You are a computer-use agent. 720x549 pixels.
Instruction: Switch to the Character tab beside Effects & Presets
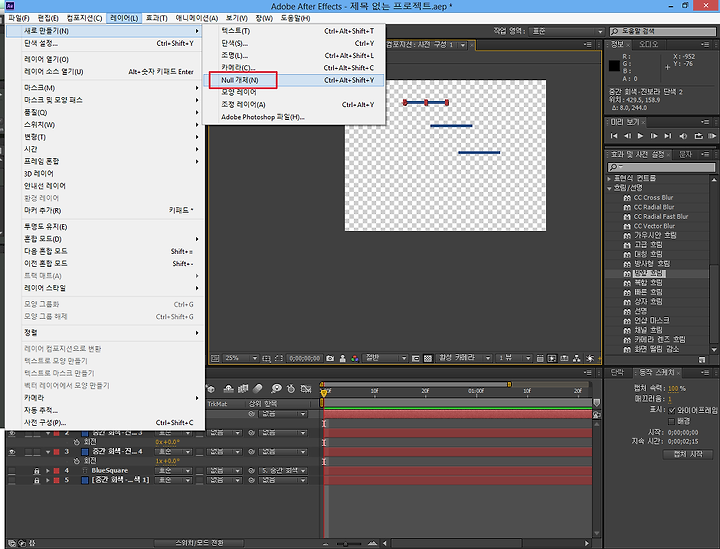(686, 154)
